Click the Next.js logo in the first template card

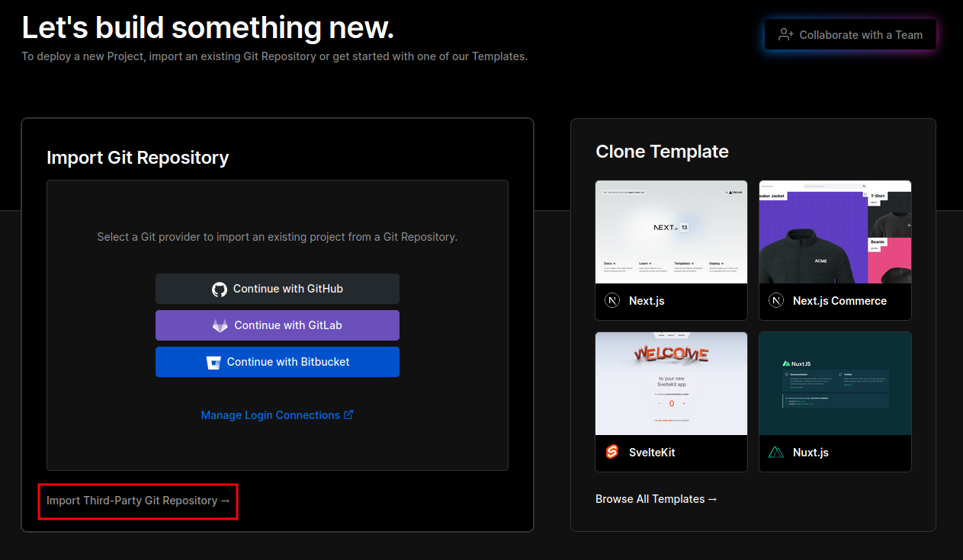click(612, 301)
